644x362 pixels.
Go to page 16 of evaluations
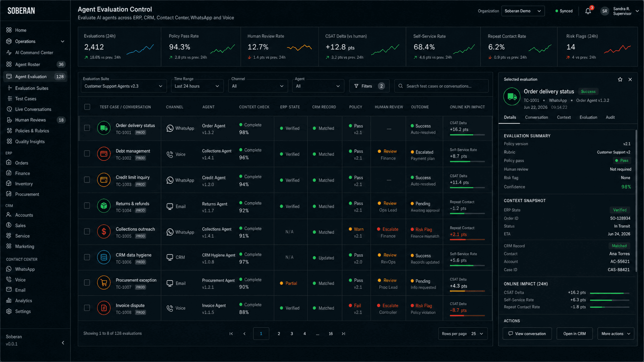330,334
